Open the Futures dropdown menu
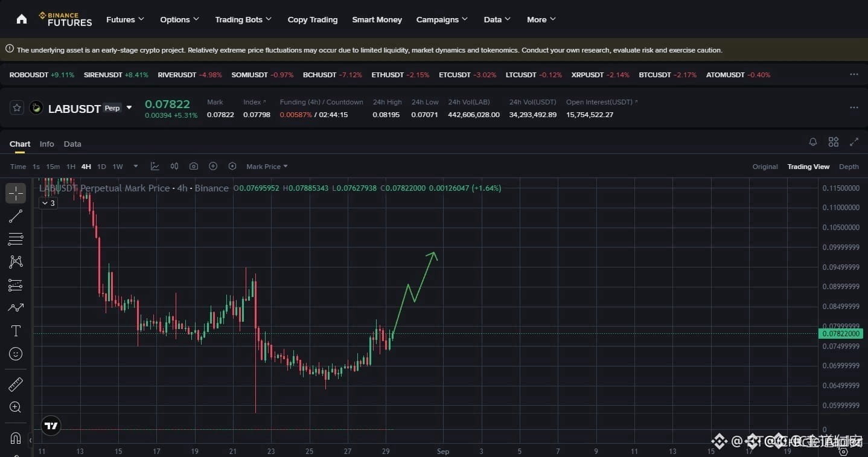Viewport: 868px width, 457px height. (x=126, y=19)
